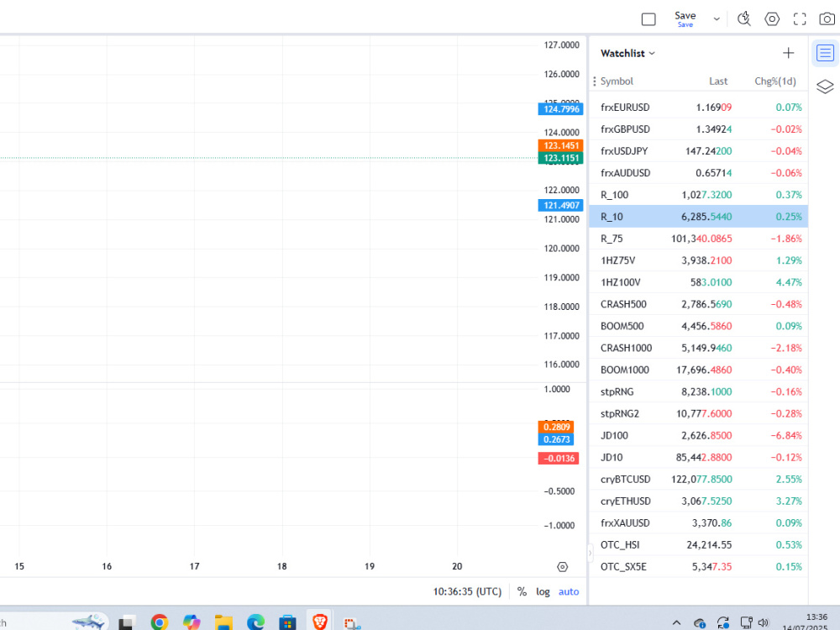Screen dimensions: 840x630
Task: Show hidden system tray icons
Action: (x=676, y=622)
